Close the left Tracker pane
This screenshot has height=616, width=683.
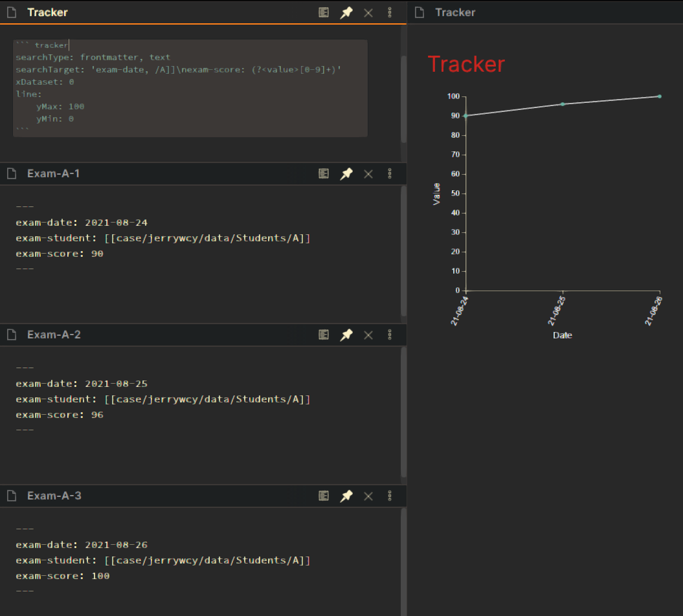click(368, 13)
